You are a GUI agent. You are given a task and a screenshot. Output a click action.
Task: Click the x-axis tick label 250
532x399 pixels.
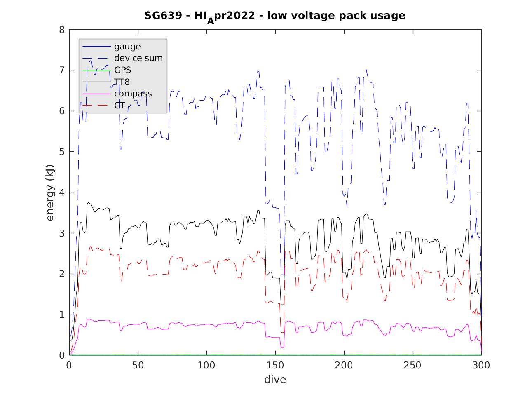(x=412, y=365)
